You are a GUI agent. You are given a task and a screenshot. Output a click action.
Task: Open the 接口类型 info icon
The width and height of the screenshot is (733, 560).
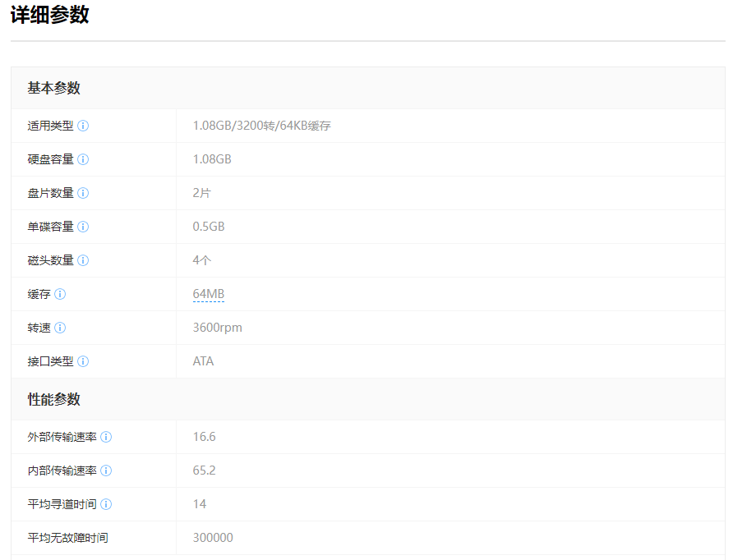tap(83, 361)
